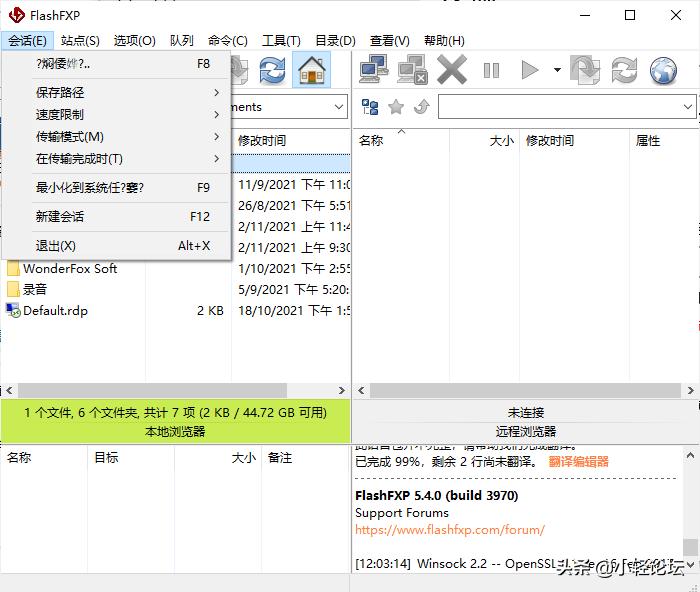Click remote pane scroll left arrow
This screenshot has height=592, width=700.
[x=361, y=391]
